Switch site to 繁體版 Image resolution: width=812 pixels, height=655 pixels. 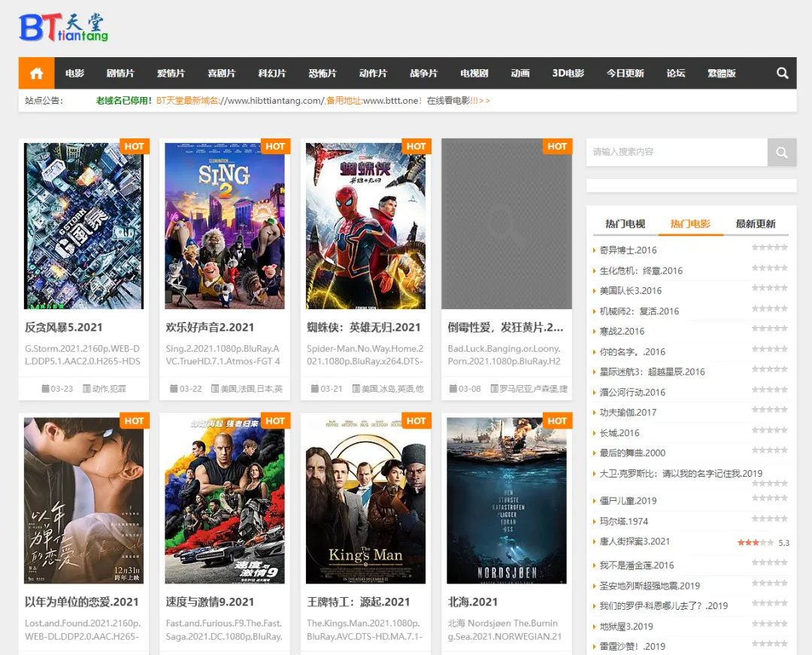[721, 73]
